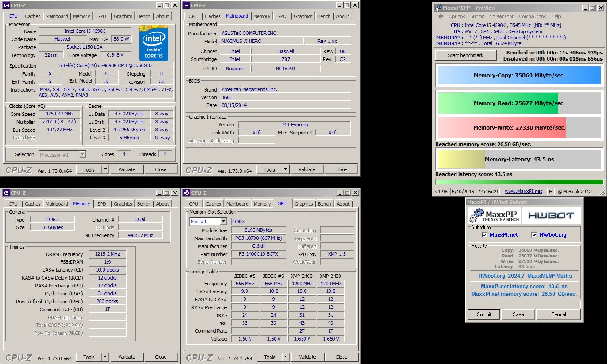Open the Options menu in MaxxMEM²
This screenshot has height=364, width=607.
pos(457,16)
